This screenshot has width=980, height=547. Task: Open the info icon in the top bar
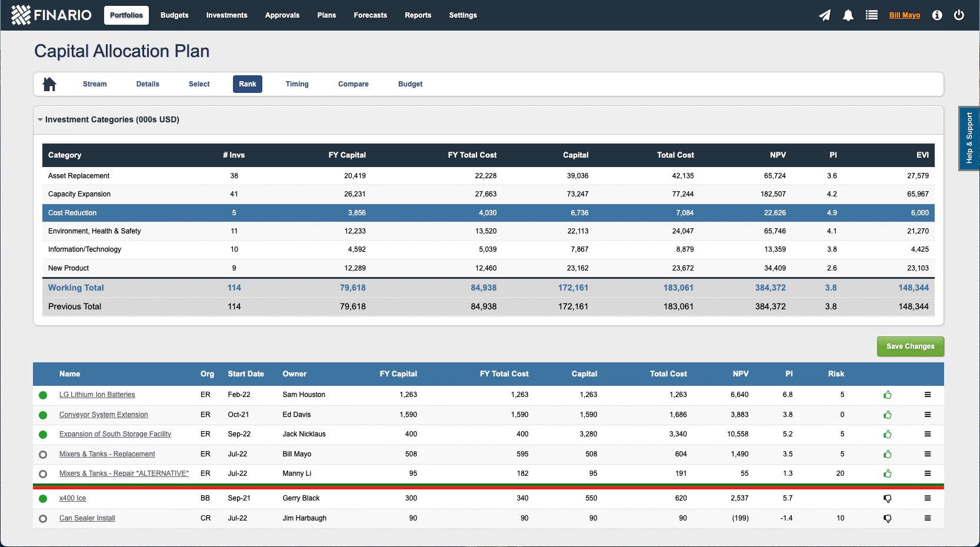tap(936, 15)
